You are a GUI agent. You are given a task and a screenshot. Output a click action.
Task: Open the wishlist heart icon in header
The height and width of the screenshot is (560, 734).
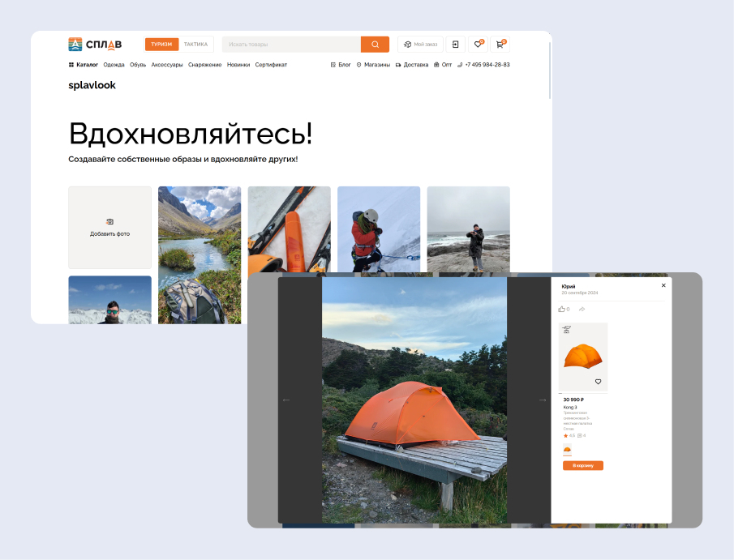479,45
